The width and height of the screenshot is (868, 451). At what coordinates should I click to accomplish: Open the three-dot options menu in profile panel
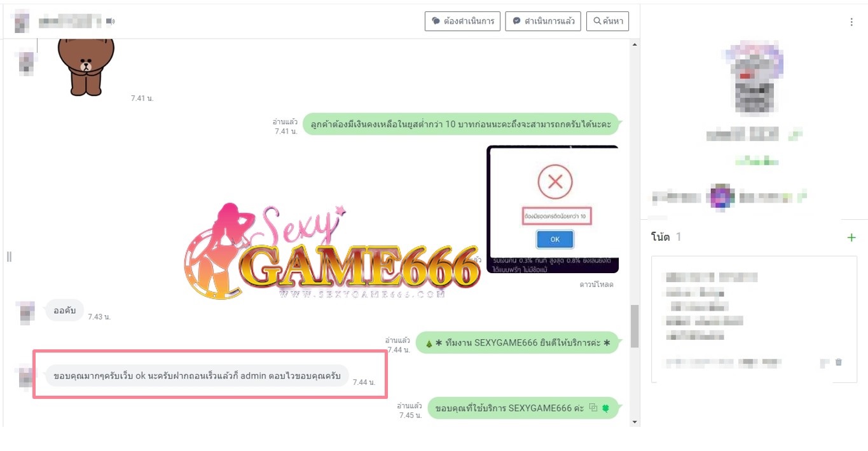pyautogui.click(x=851, y=22)
